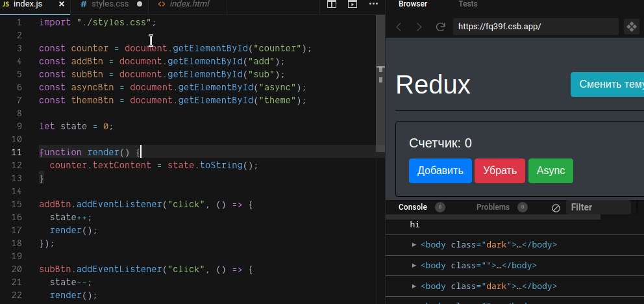
Task: Clear the console with the ban icon
Action: coord(556,208)
